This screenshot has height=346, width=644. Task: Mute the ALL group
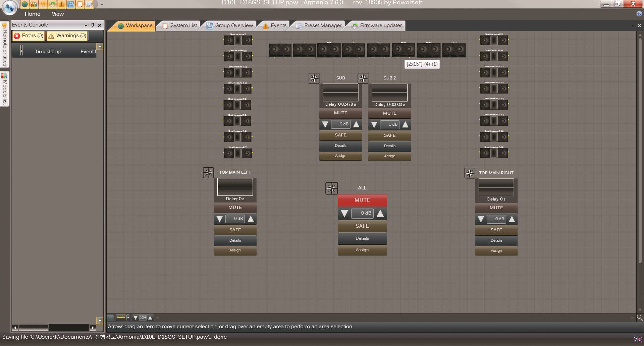pyautogui.click(x=362, y=200)
